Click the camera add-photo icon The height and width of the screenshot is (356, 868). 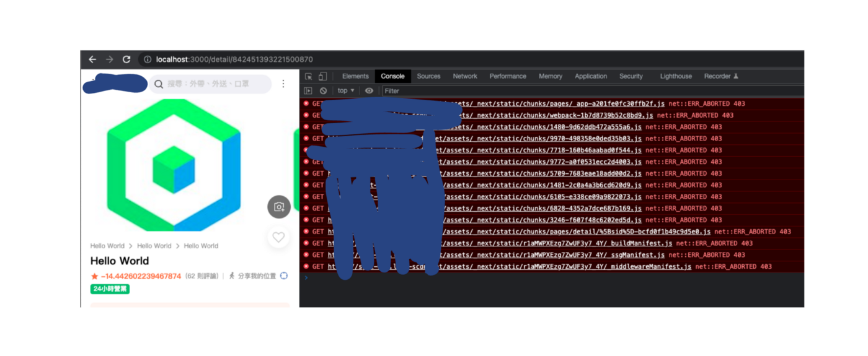point(279,207)
